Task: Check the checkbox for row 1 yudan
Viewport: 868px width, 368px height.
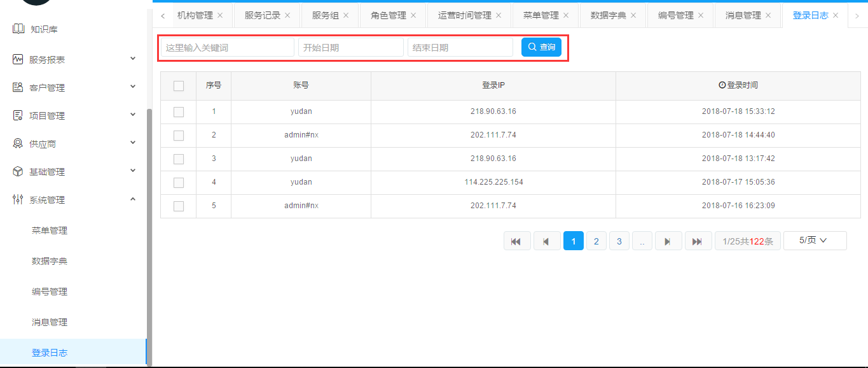Action: 179,112
